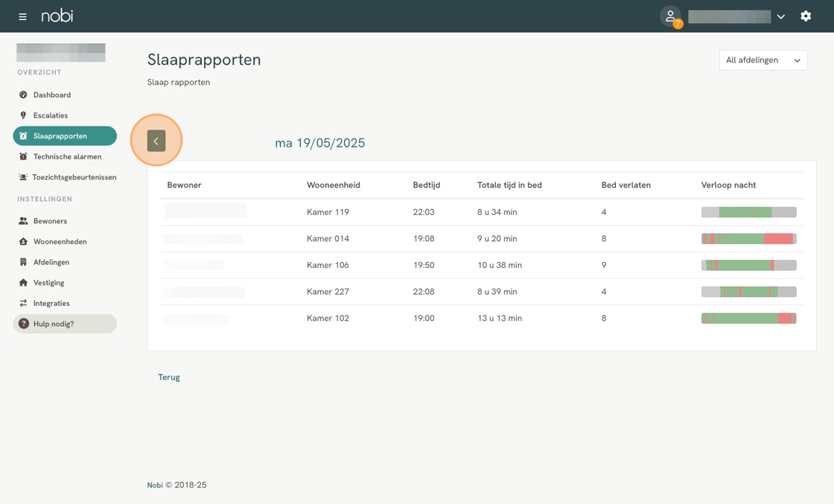Click the Nobi footer link
834x504 pixels.
pos(155,485)
